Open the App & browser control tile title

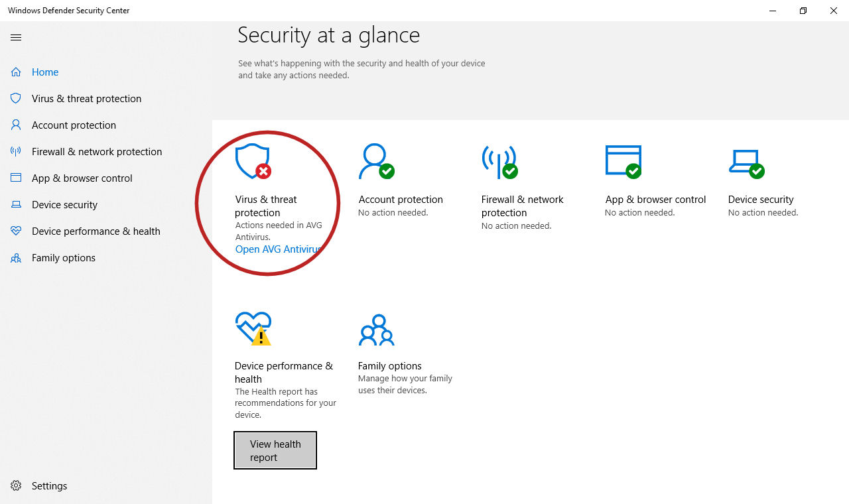coord(655,199)
